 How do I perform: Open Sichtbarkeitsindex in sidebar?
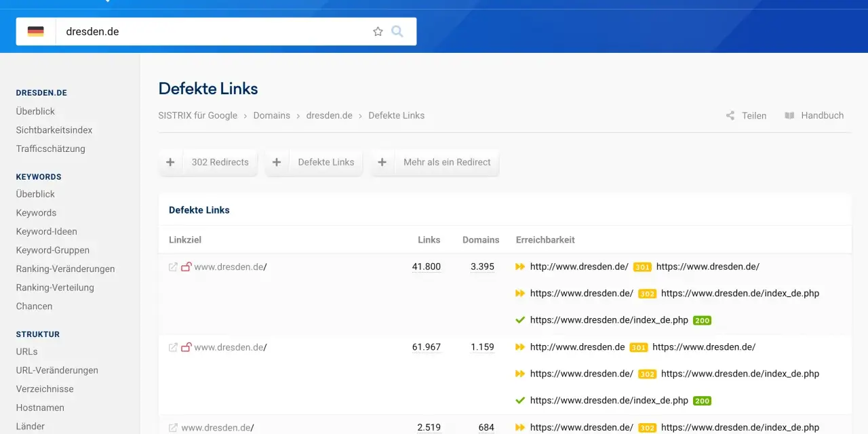[54, 130]
